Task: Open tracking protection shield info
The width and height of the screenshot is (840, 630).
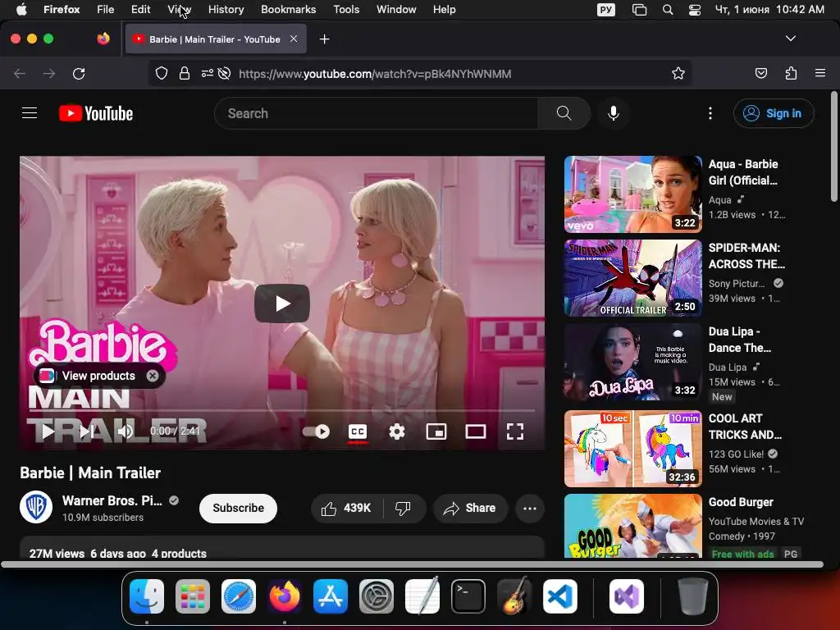Action: click(162, 73)
